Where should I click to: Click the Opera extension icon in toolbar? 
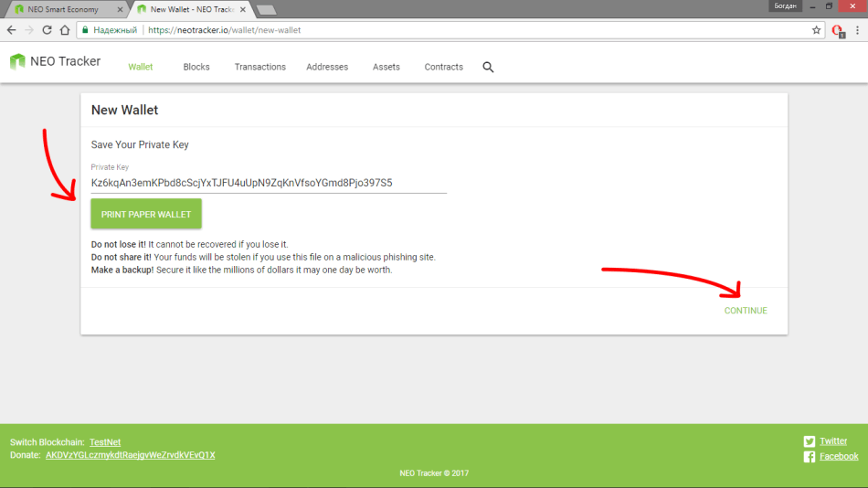(x=838, y=31)
